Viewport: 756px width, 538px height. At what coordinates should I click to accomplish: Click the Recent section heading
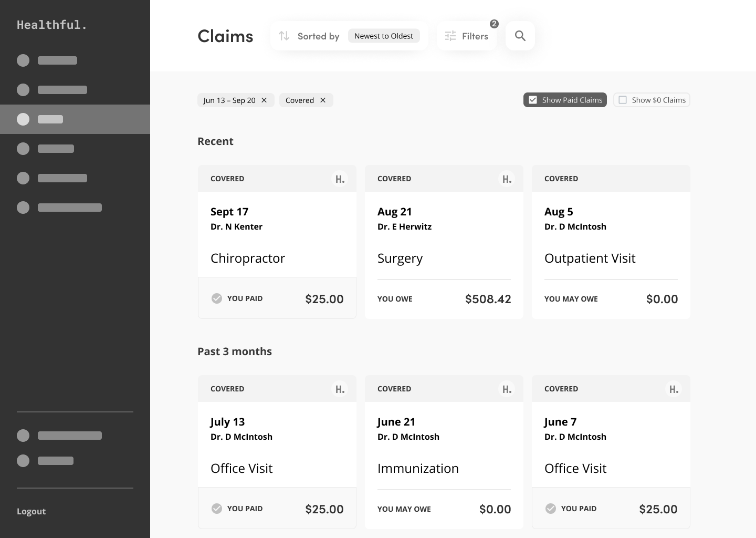[215, 141]
